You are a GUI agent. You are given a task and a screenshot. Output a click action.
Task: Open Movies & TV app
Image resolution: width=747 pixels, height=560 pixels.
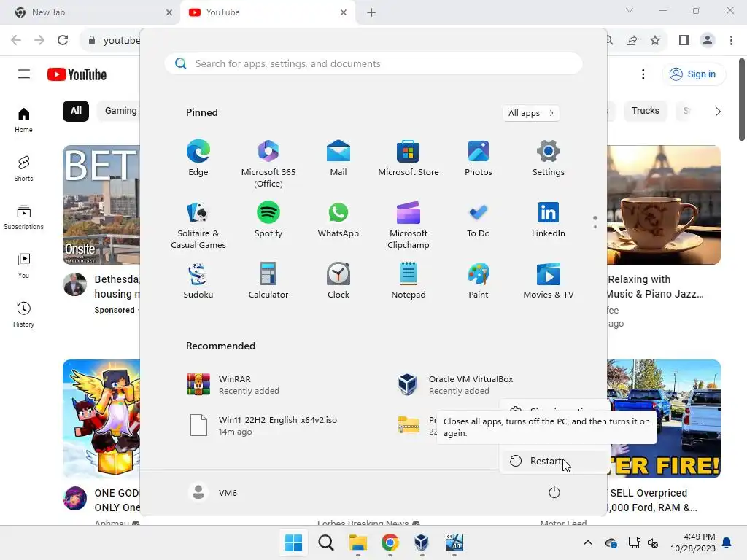coord(549,281)
